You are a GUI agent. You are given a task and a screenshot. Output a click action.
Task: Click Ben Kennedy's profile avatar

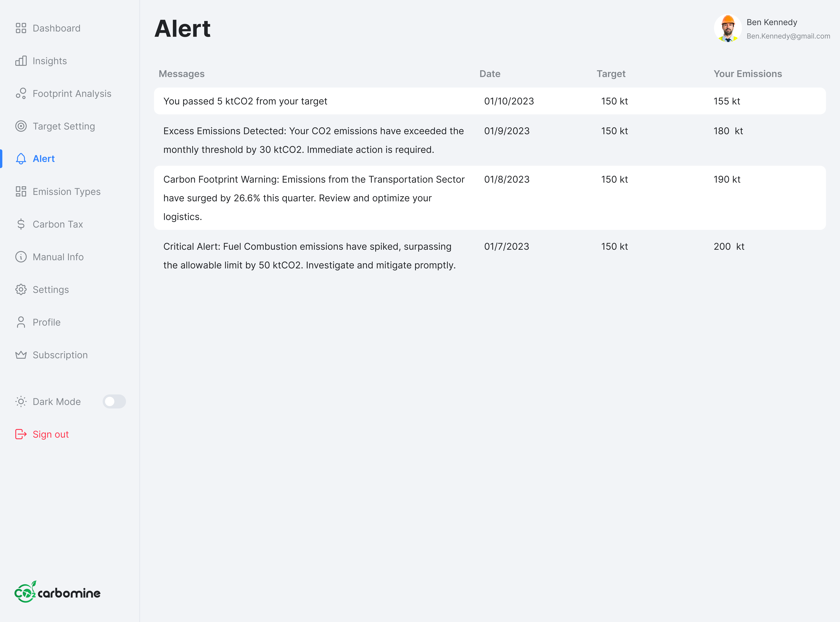727,28
